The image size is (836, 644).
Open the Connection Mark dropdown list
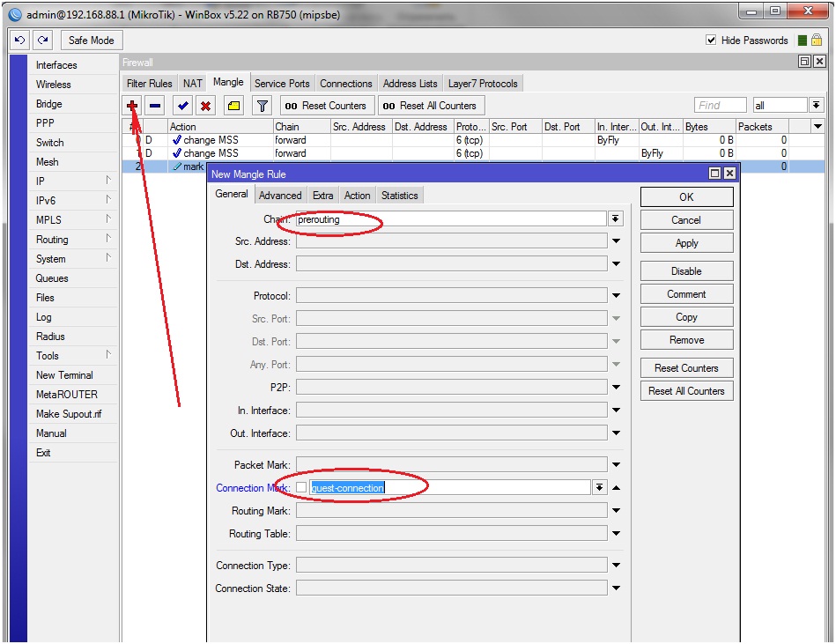(x=599, y=487)
